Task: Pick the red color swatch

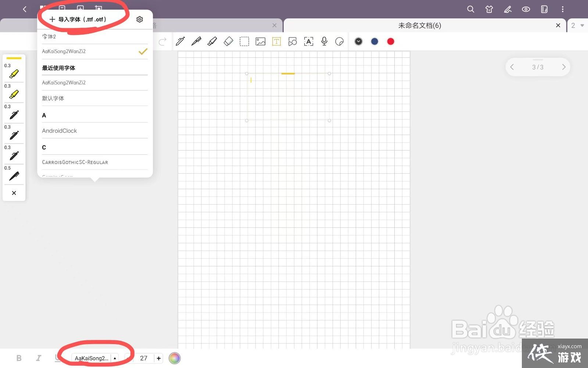Action: tap(391, 42)
